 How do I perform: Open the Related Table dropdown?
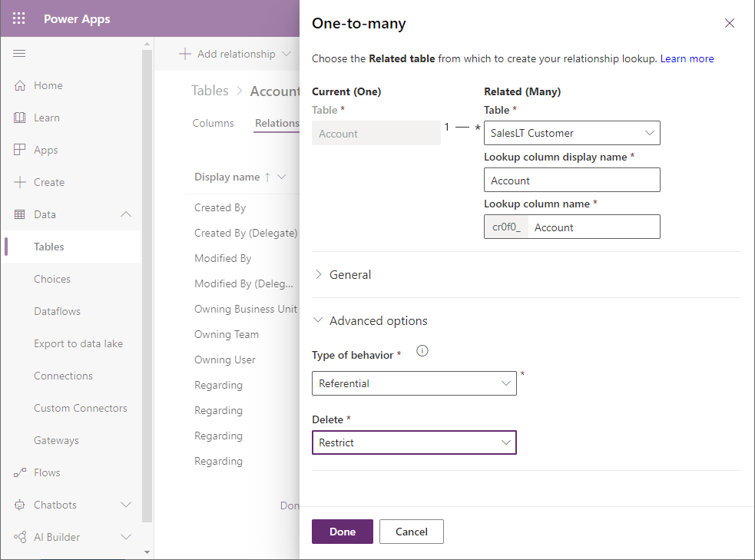(x=571, y=133)
